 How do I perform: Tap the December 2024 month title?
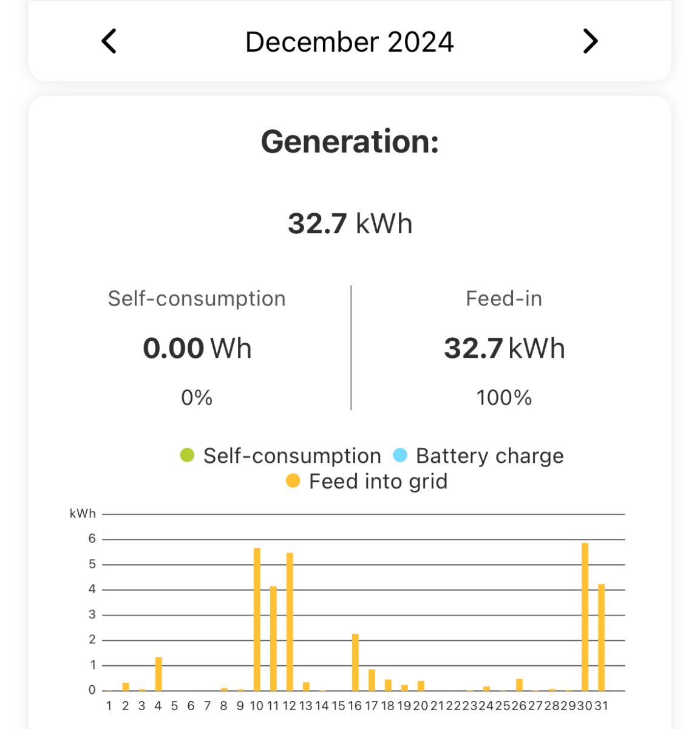pos(349,43)
